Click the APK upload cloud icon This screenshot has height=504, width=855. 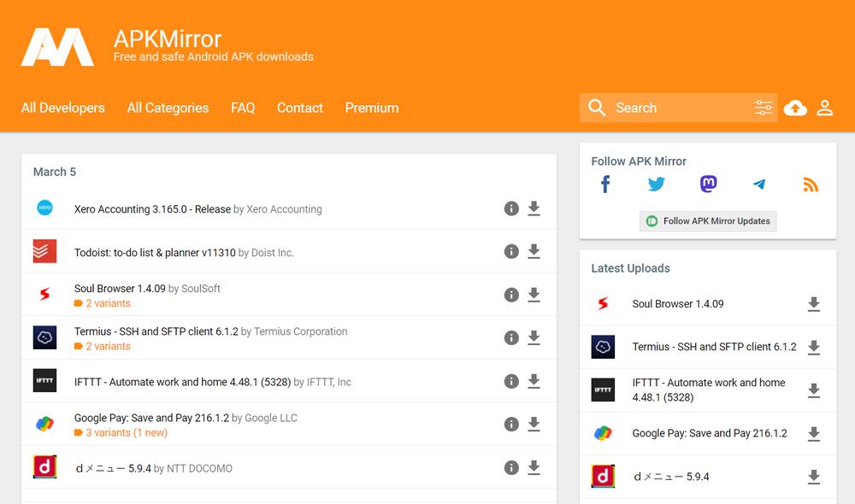tap(795, 108)
